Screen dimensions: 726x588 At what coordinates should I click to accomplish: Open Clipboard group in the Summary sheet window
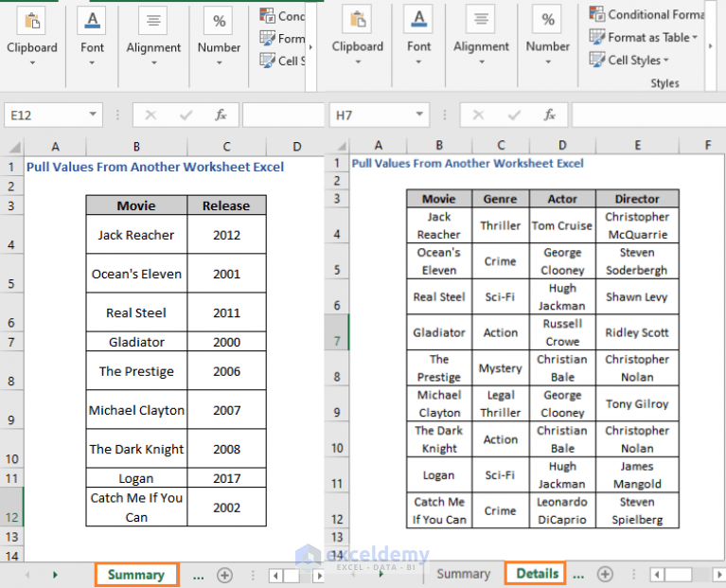[32, 36]
